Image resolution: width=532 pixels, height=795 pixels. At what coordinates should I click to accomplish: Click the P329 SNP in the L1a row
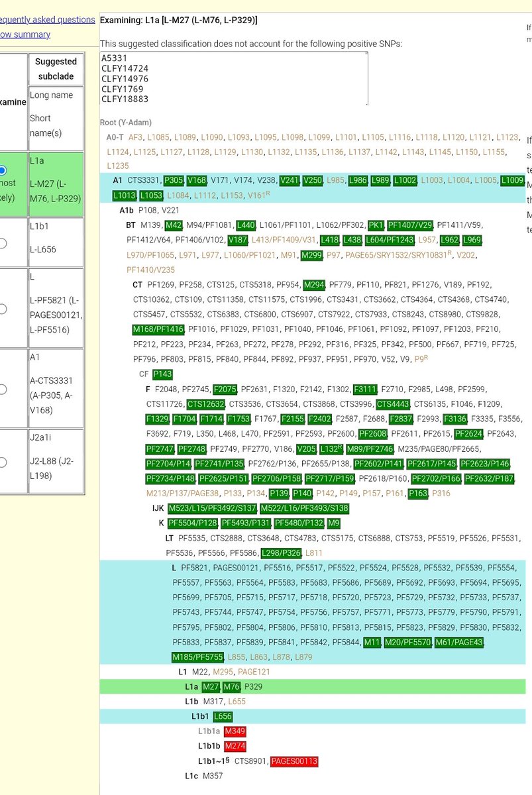point(253,686)
